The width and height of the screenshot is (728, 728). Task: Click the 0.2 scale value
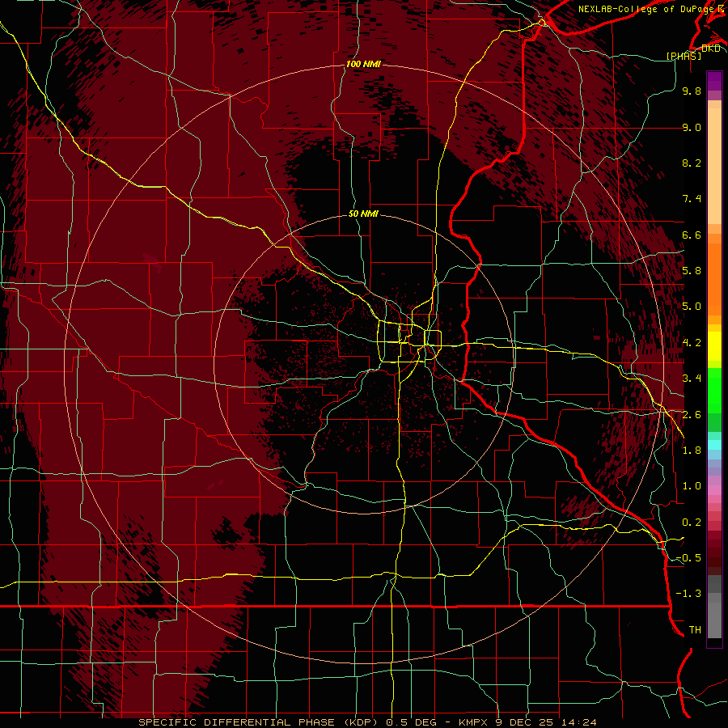pyautogui.click(x=692, y=523)
